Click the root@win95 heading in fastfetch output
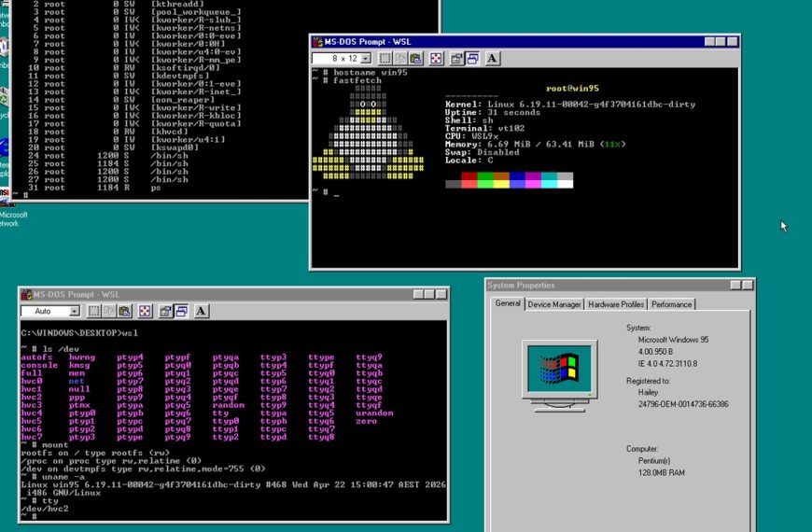Screen dimensions: 812x532 coord(572,89)
